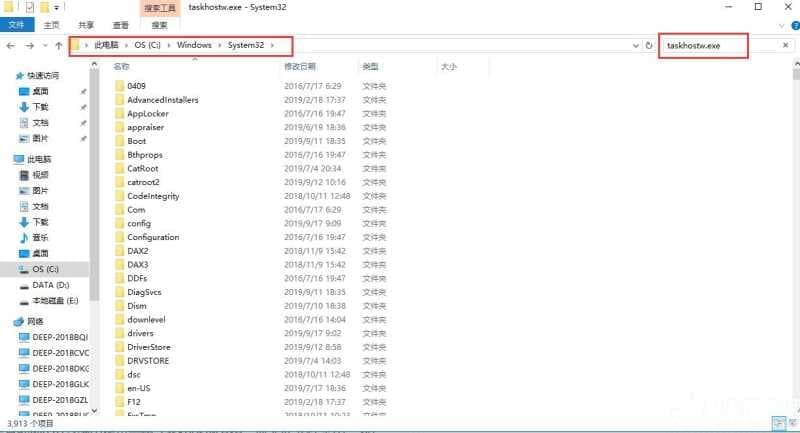
Task: Select the 0409 folder icon
Action: [119, 86]
